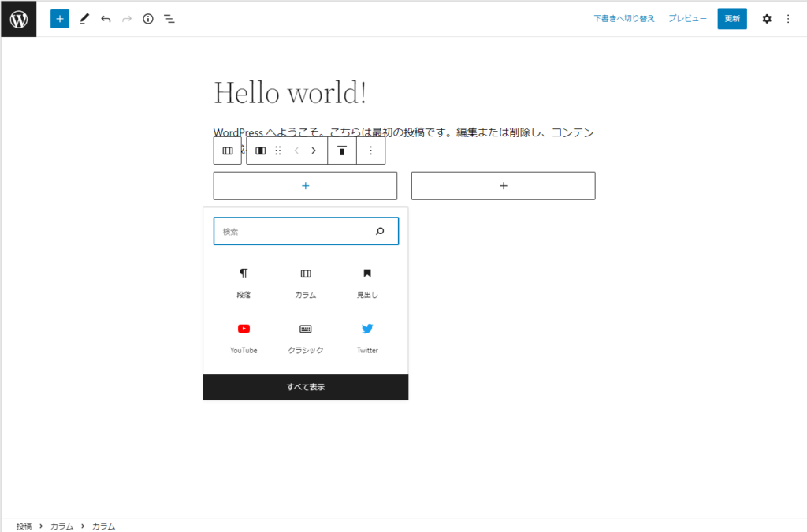Toggle the block inserter plus button
This screenshot has width=807, height=532.
click(60, 19)
